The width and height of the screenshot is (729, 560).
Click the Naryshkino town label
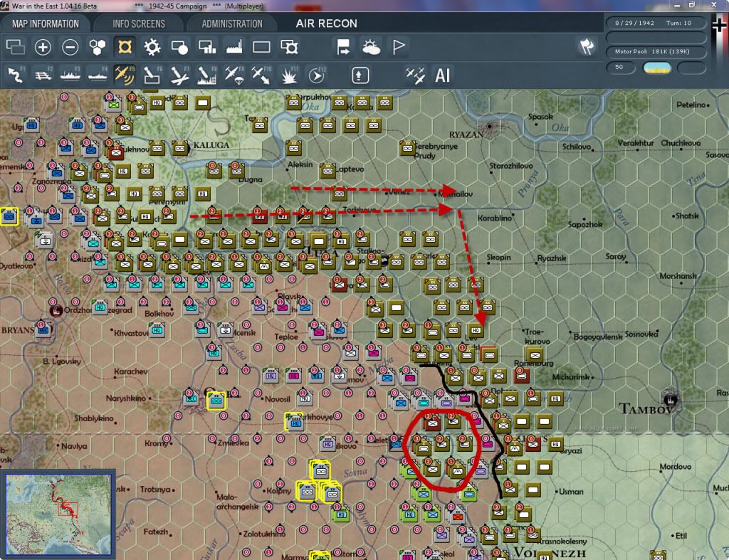point(125,398)
